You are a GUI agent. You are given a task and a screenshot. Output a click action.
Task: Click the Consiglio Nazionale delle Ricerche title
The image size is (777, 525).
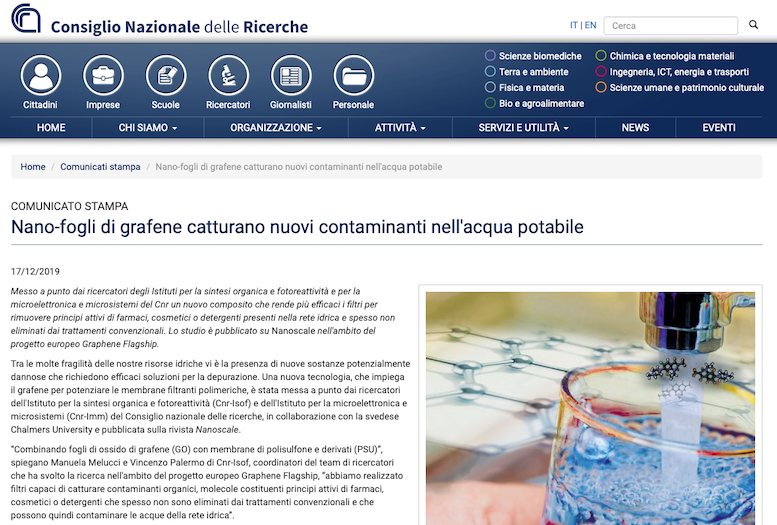[179, 26]
